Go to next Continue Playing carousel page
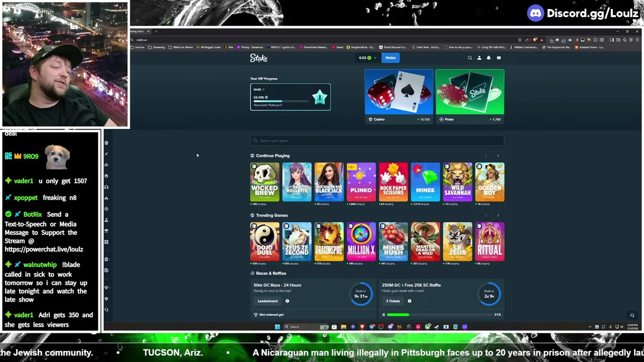This screenshot has height=362, width=644. pyautogui.click(x=498, y=156)
